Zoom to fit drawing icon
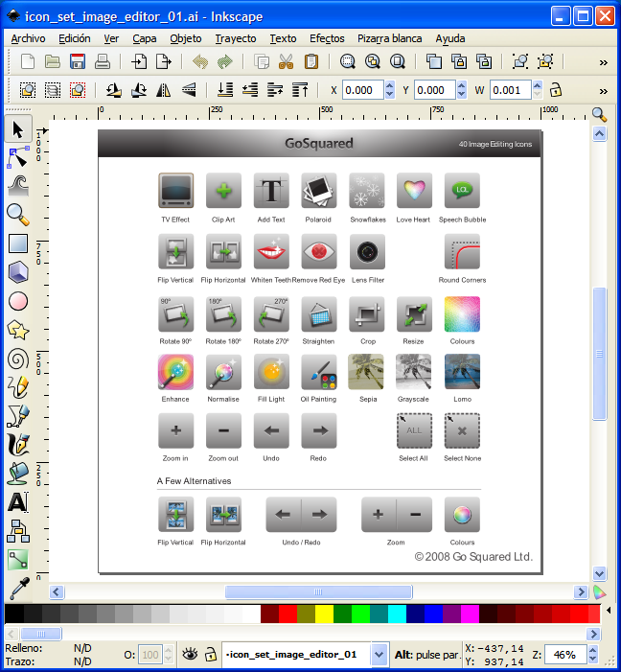Viewport: 621px width, 672px height. [x=373, y=61]
